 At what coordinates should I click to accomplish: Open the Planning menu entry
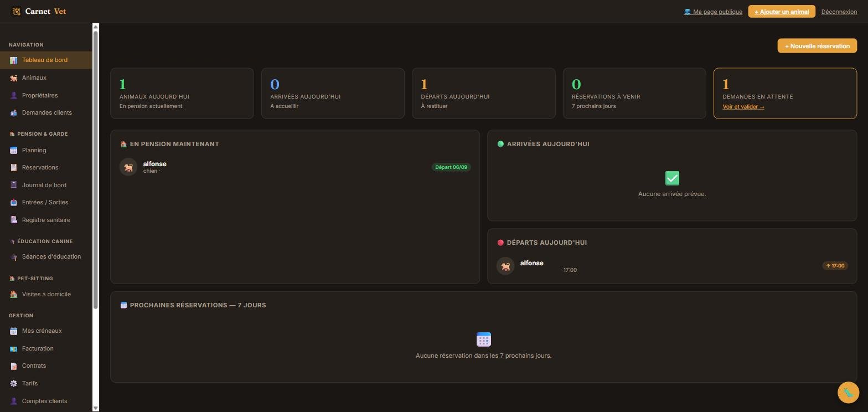46,150
